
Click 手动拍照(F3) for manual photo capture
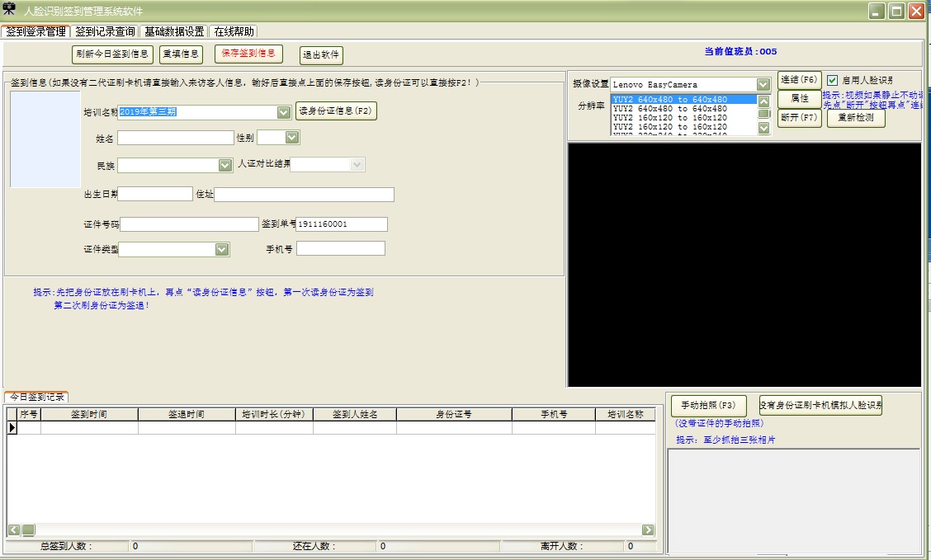(x=707, y=405)
